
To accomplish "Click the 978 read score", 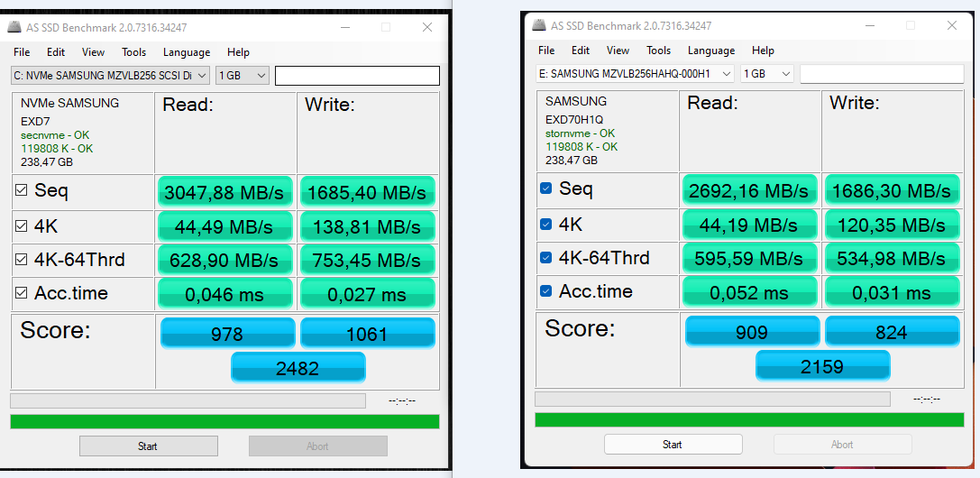I will [x=227, y=334].
